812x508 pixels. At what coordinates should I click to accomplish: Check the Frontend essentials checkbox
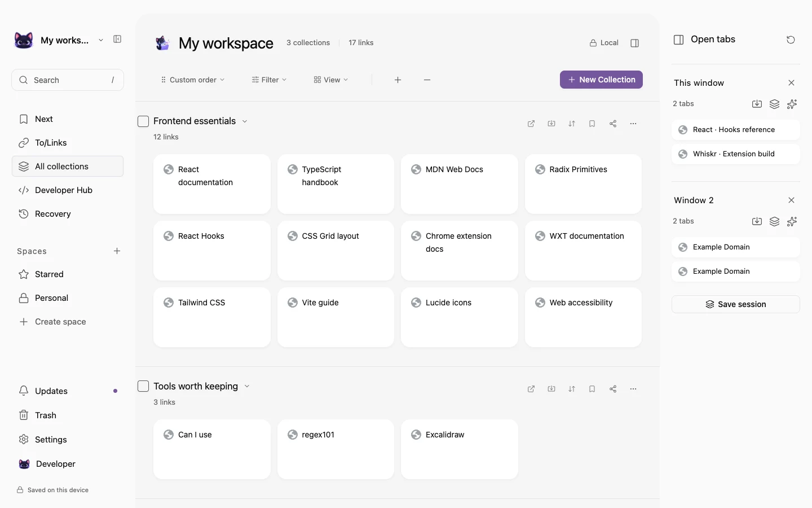pos(143,121)
